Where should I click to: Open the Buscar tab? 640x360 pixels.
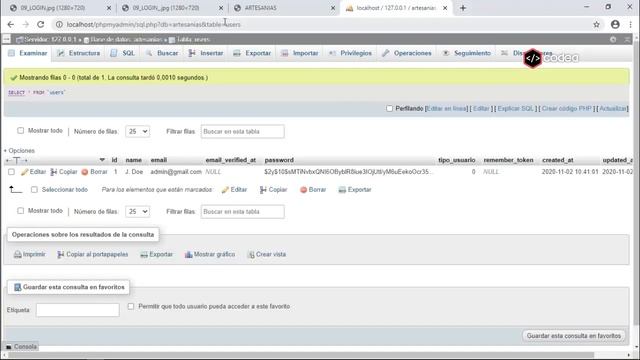162,53
